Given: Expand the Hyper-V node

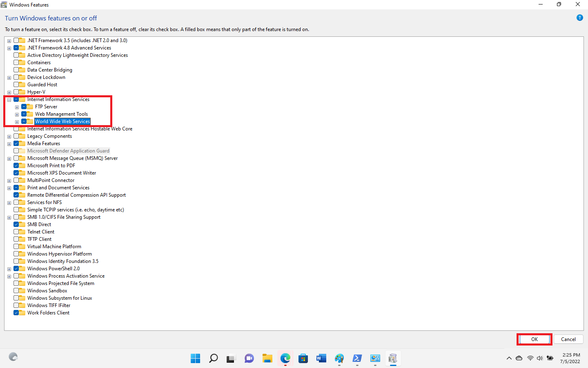Looking at the screenshot, I should (9, 92).
